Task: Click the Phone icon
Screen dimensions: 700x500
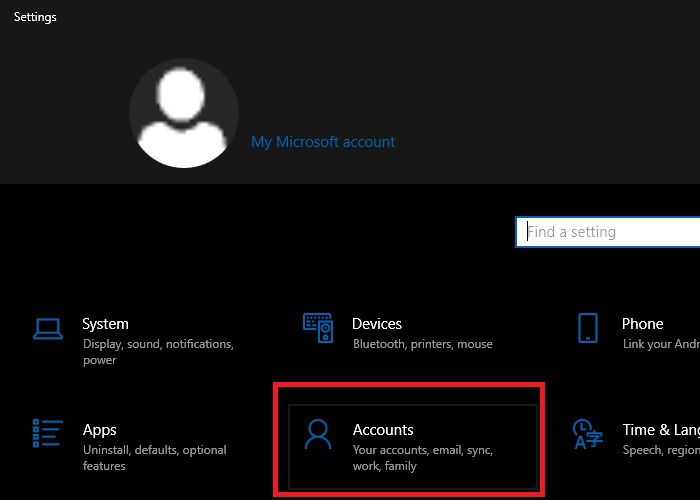Action: (x=588, y=328)
